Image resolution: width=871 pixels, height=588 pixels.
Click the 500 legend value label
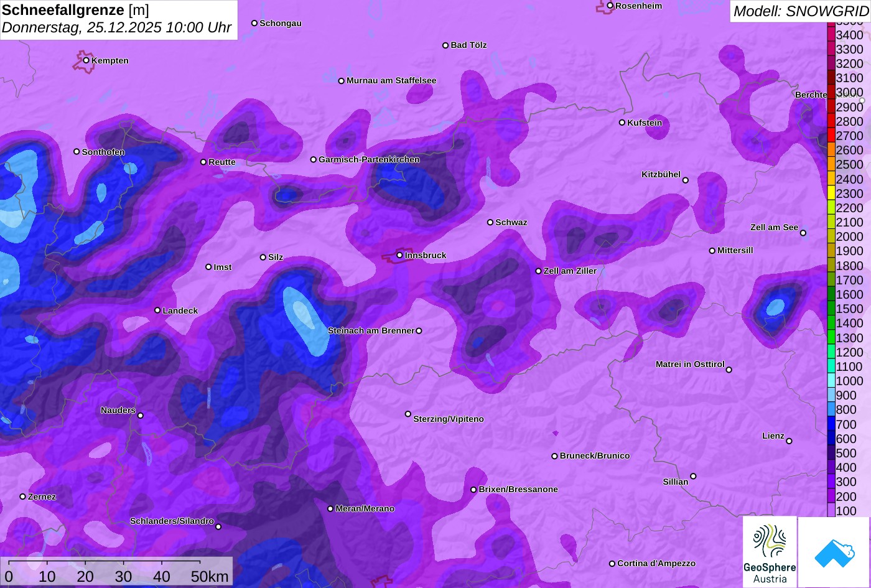click(x=846, y=453)
